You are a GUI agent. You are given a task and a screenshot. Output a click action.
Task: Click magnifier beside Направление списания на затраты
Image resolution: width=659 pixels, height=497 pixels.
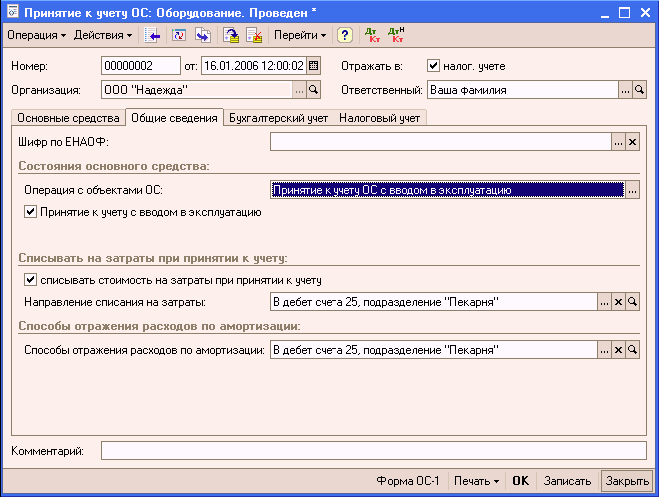tap(632, 301)
